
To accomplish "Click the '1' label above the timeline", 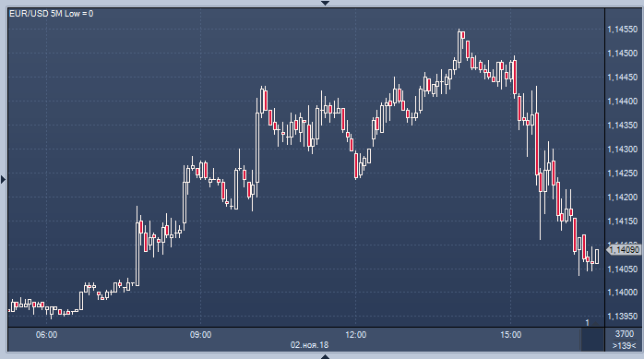I will pos(588,323).
